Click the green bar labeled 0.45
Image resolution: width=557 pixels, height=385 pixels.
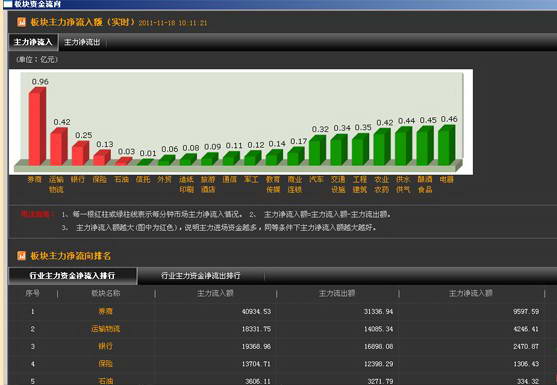425,146
